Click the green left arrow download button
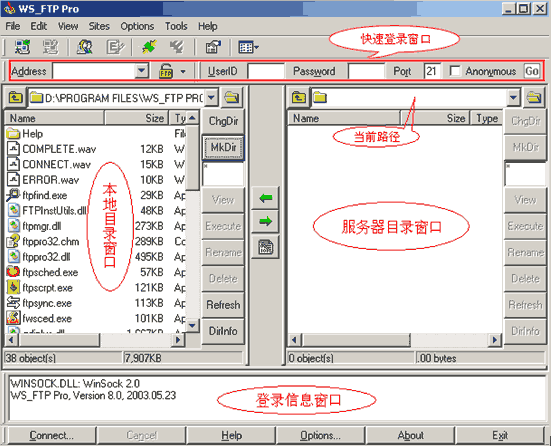551x446 pixels. [265, 198]
